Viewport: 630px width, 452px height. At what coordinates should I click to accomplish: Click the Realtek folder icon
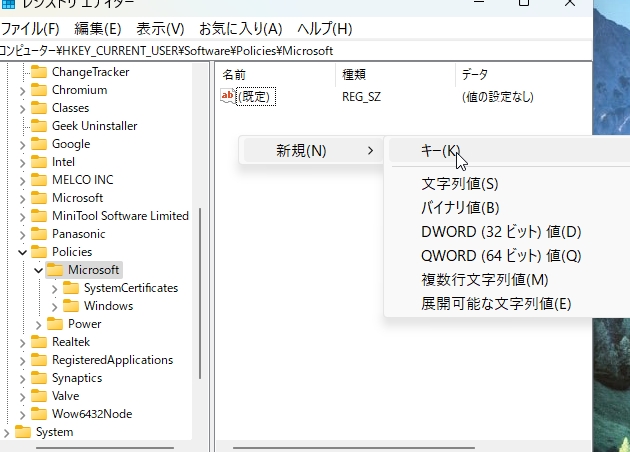point(39,342)
